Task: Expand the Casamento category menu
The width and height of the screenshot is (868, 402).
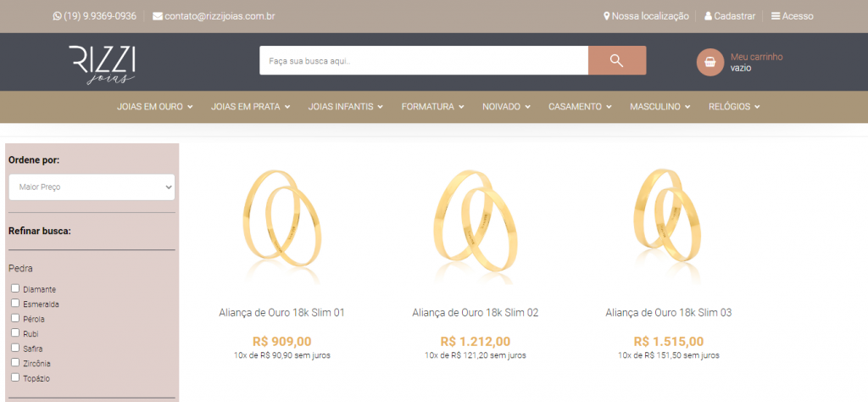Action: (x=580, y=107)
